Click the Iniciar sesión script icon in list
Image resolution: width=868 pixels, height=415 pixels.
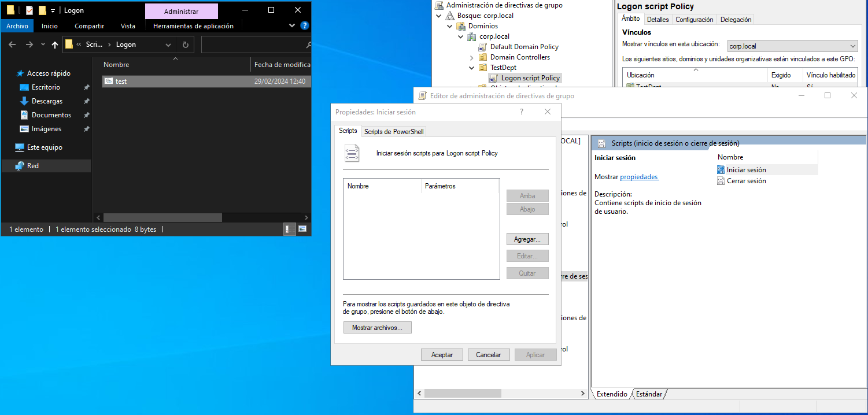pos(721,170)
